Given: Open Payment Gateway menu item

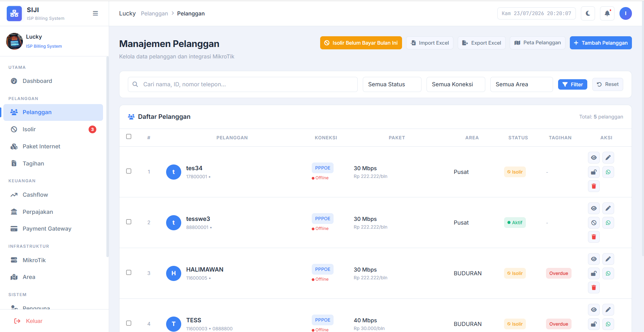Looking at the screenshot, I should click(x=53, y=229).
